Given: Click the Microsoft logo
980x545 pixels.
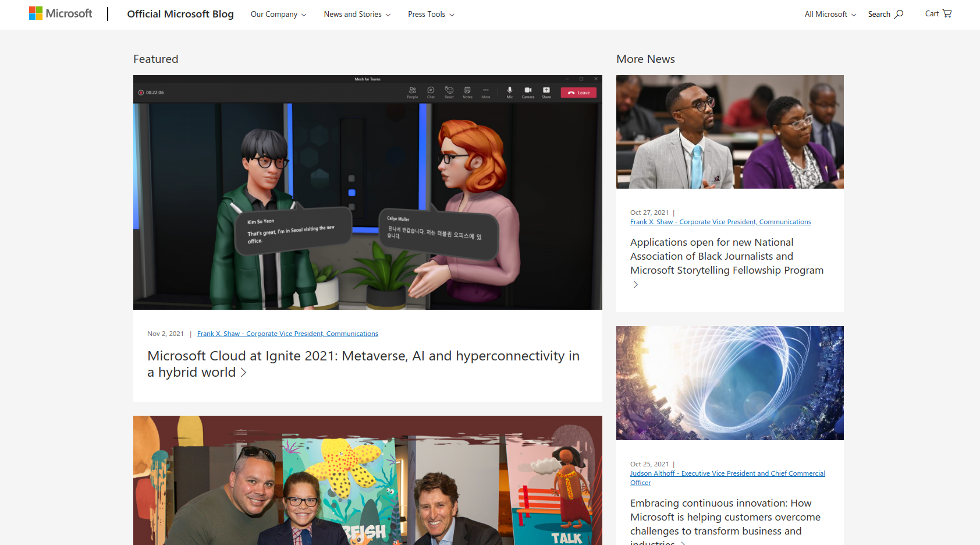Looking at the screenshot, I should point(61,13).
